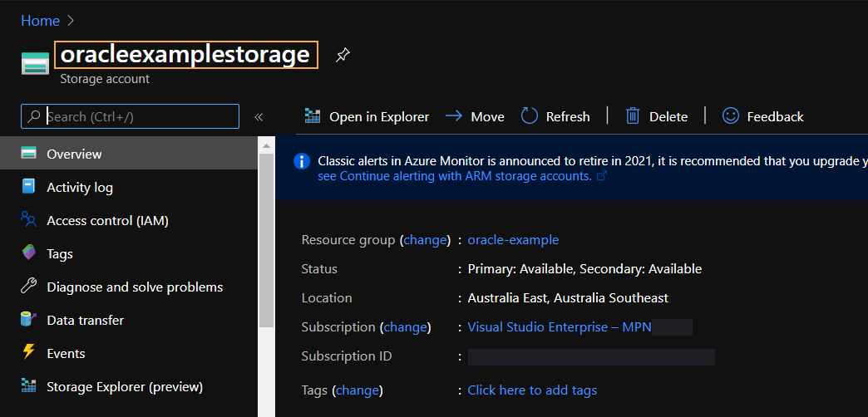The height and width of the screenshot is (417, 868).
Task: Click the Data transfer bucket icon
Action: coord(29,320)
